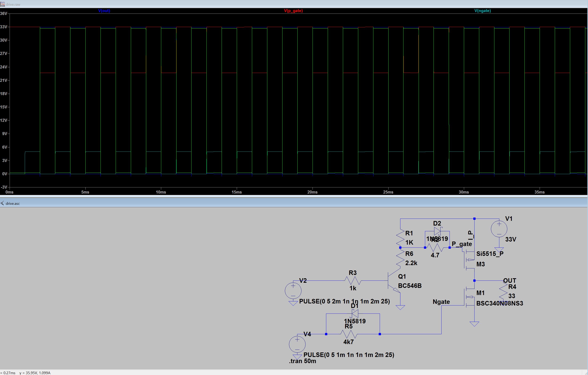Click the .tran 50m directive
Image resolution: width=588 pixels, height=375 pixels.
pyautogui.click(x=302, y=361)
